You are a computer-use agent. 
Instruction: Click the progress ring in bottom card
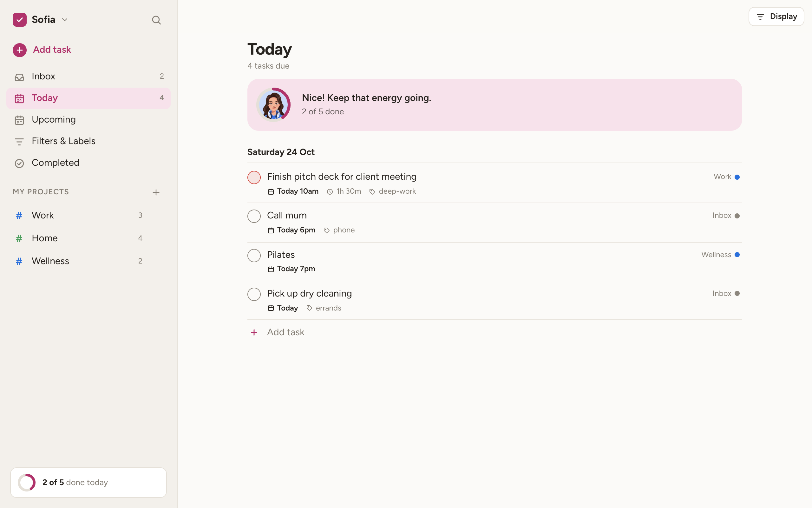[x=27, y=483]
